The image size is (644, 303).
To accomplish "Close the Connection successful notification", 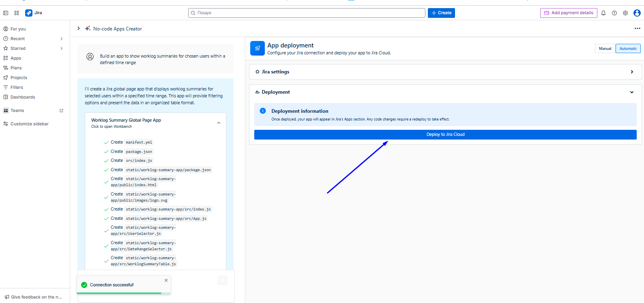I will [x=166, y=280].
